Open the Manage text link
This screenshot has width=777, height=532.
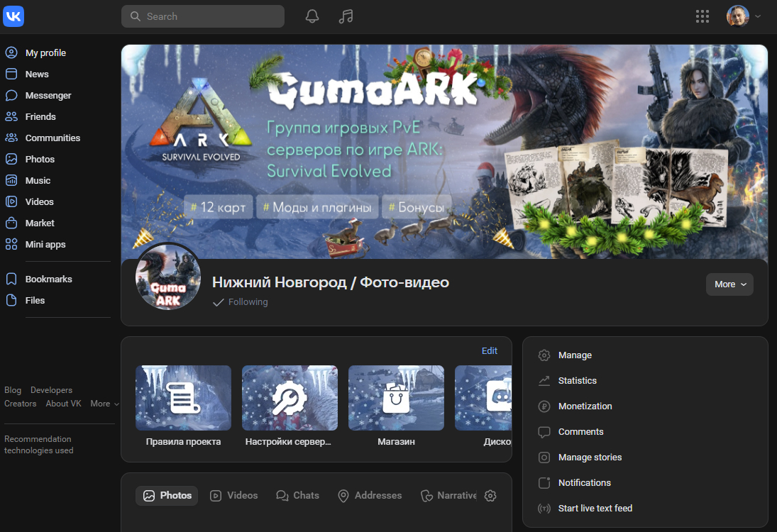(x=575, y=355)
